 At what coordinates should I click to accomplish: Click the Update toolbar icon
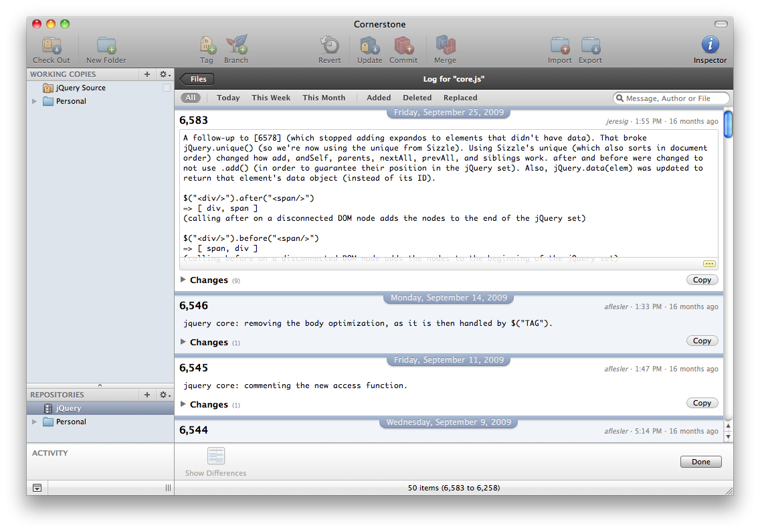click(369, 46)
